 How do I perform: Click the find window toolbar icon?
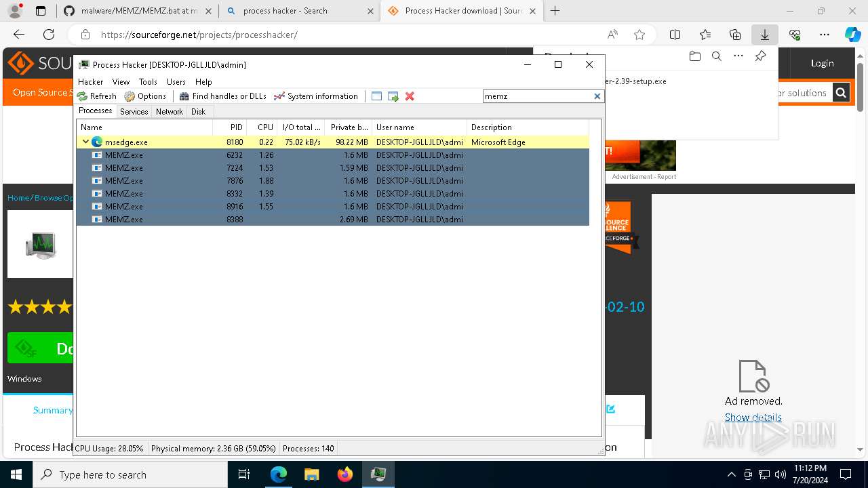[x=377, y=96]
